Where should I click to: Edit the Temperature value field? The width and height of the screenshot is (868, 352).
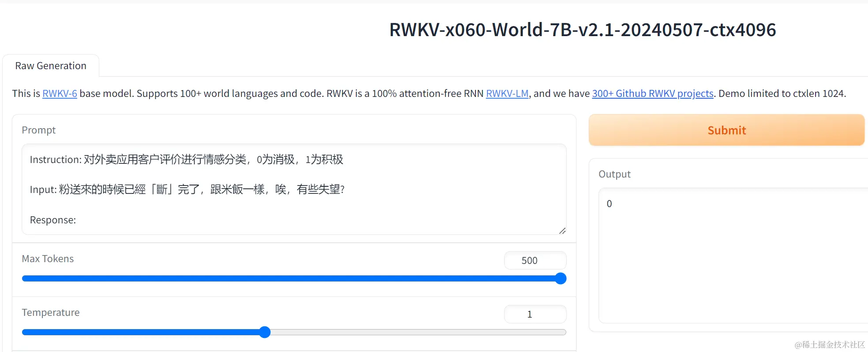[535, 314]
